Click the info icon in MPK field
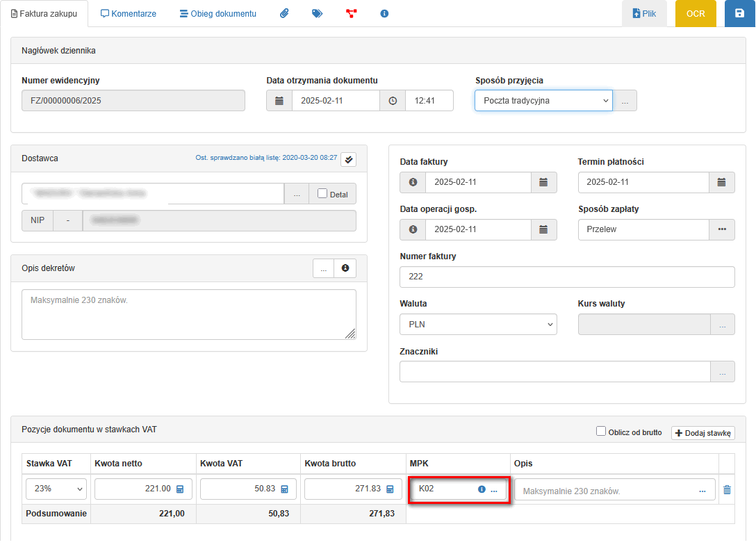756x547 pixels. [482, 489]
